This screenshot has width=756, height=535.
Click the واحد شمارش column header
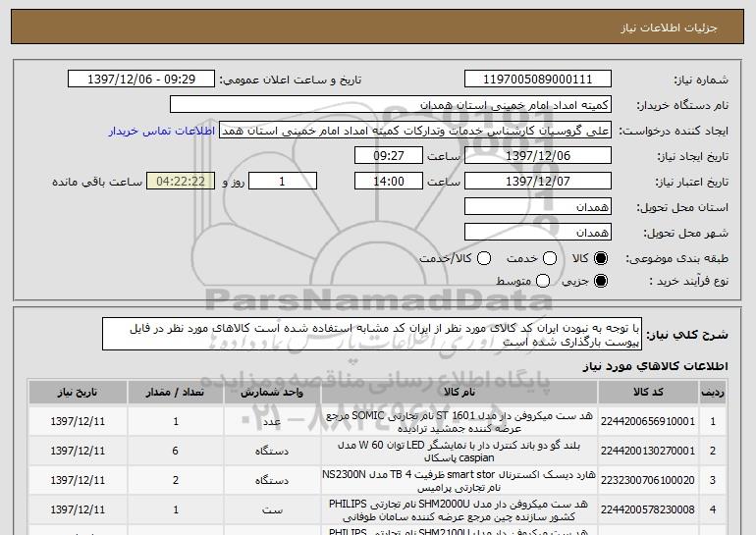pyautogui.click(x=272, y=393)
